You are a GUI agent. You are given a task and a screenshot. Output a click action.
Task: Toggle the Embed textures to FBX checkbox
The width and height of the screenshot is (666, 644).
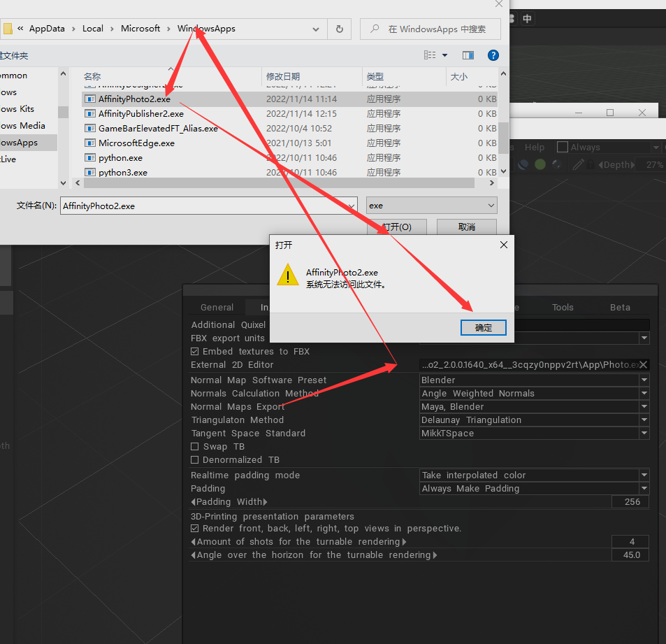tap(195, 352)
